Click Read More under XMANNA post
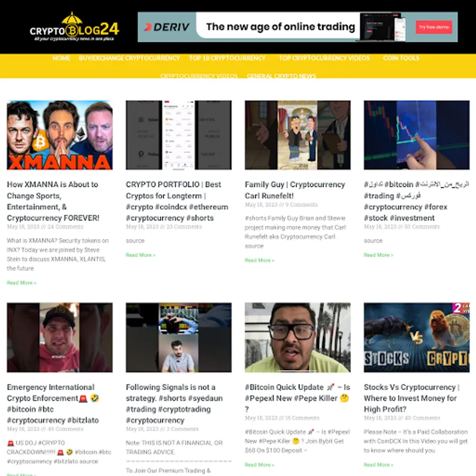 (22, 282)
